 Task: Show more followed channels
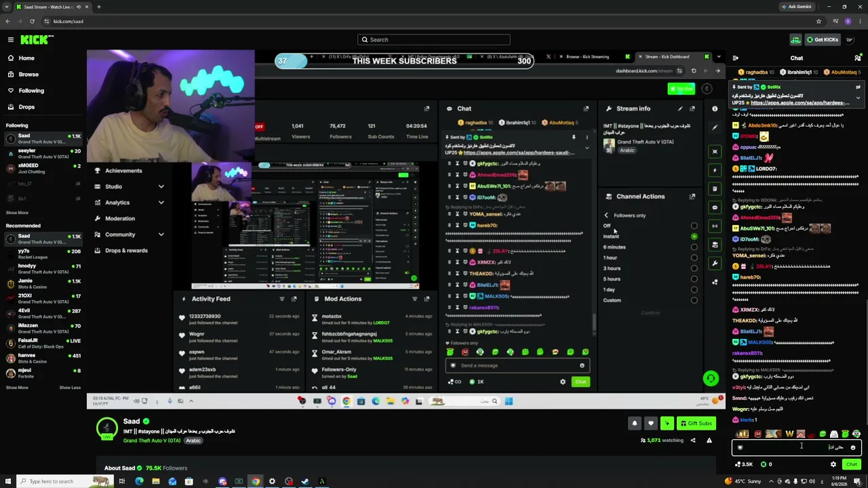17,213
